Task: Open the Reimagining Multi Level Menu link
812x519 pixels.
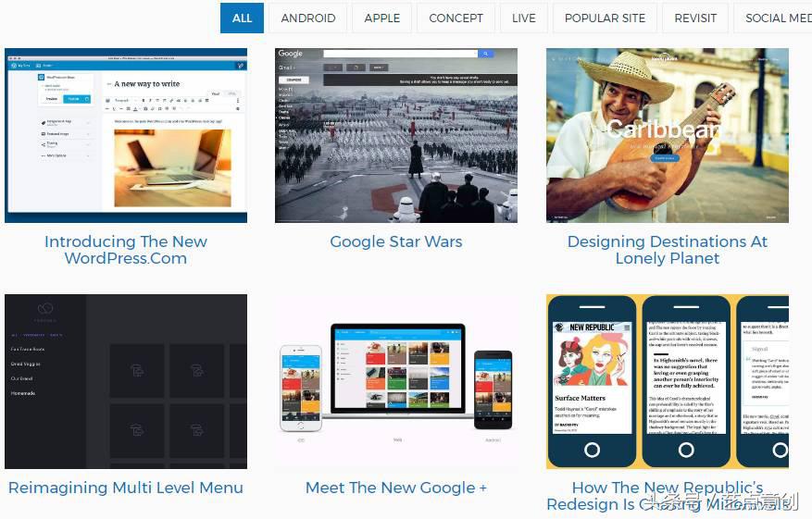Action: pyautogui.click(x=126, y=488)
